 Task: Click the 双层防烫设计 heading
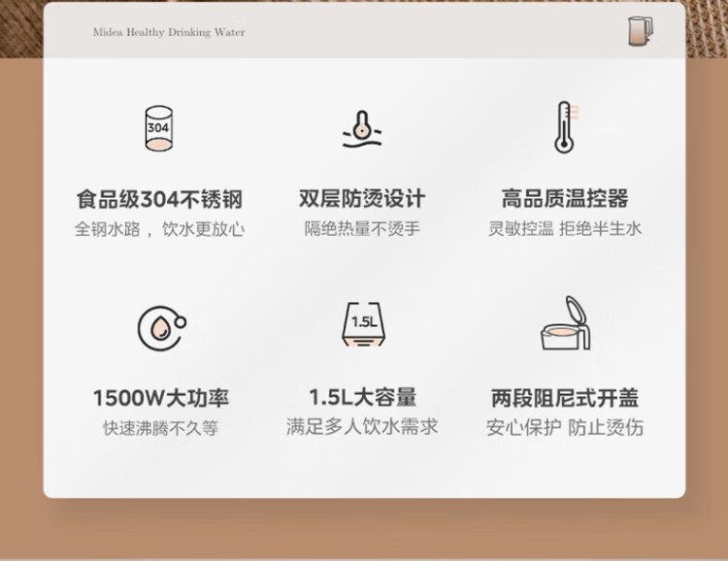pos(362,198)
